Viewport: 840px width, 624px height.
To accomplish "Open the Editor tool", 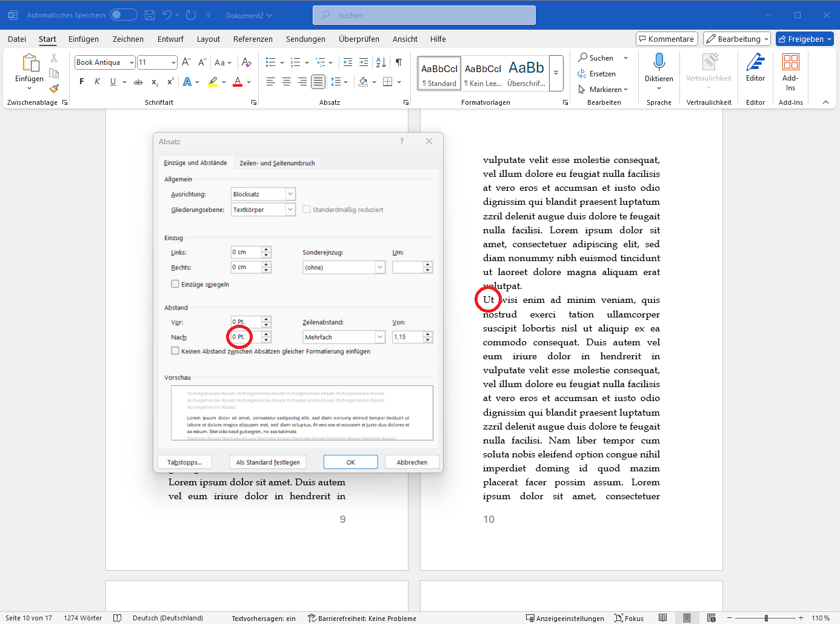I will coord(755,67).
